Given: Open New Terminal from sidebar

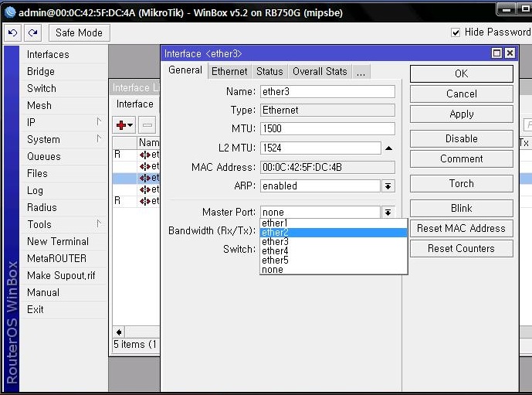Looking at the screenshot, I should coord(63,241).
